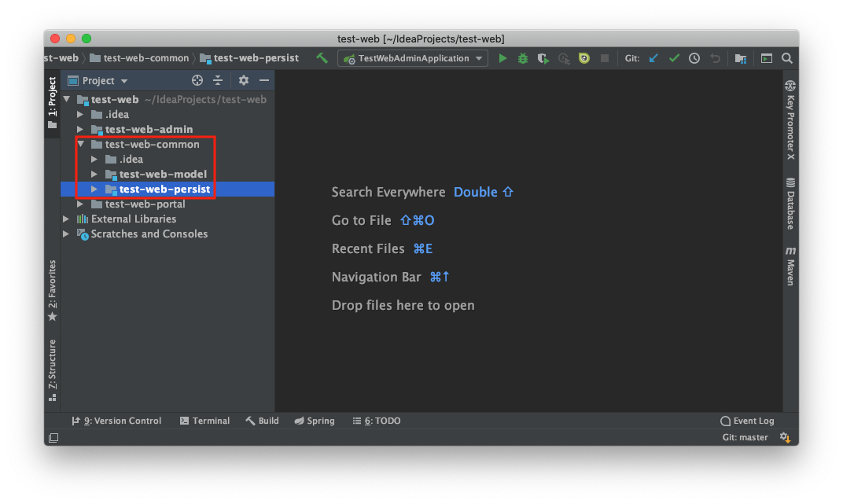Click the green hammer Build Project icon
Image resolution: width=843 pixels, height=504 pixels.
(322, 58)
